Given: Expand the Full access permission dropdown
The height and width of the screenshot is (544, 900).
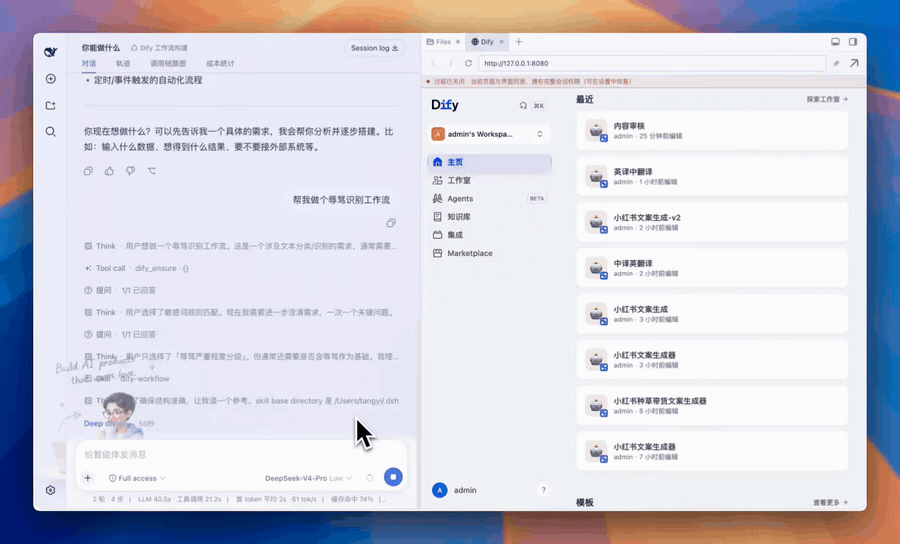Looking at the screenshot, I should pos(137,478).
